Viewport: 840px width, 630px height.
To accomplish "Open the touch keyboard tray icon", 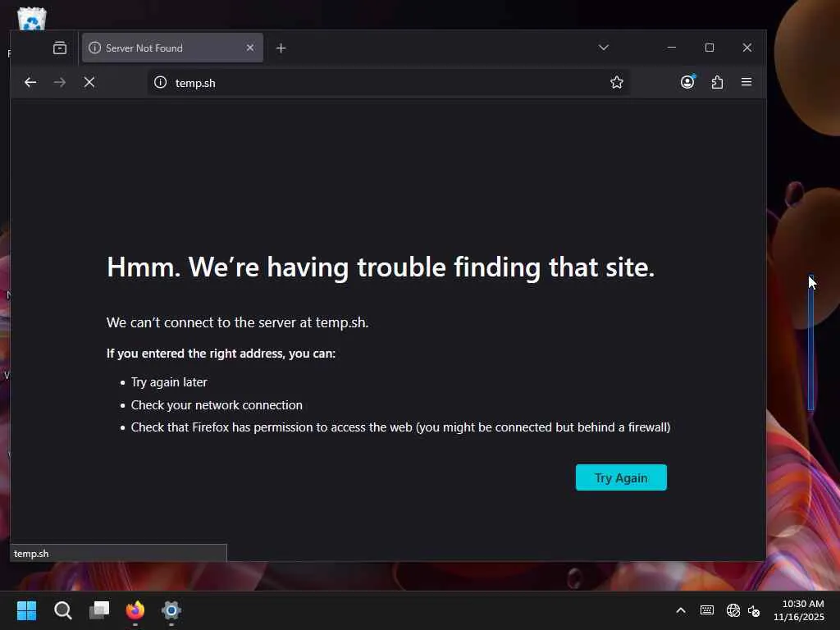I will pos(707,610).
